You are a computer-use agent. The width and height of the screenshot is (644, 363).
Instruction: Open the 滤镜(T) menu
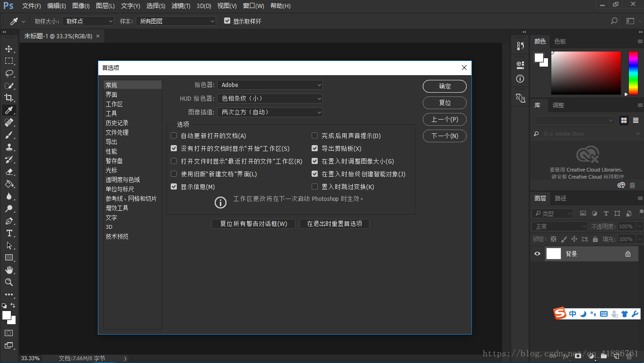pyautogui.click(x=181, y=6)
